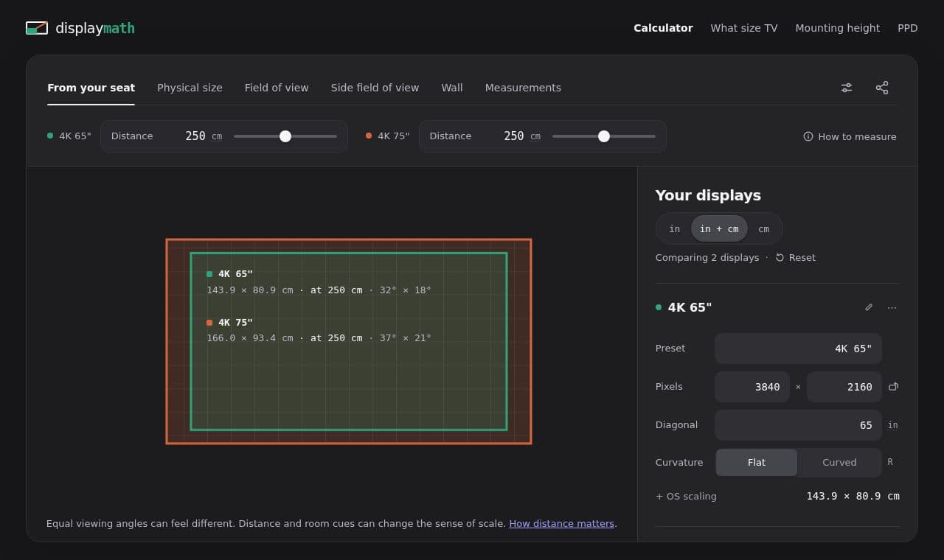Set curvature to Curved
This screenshot has width=944, height=560.
tap(839, 463)
